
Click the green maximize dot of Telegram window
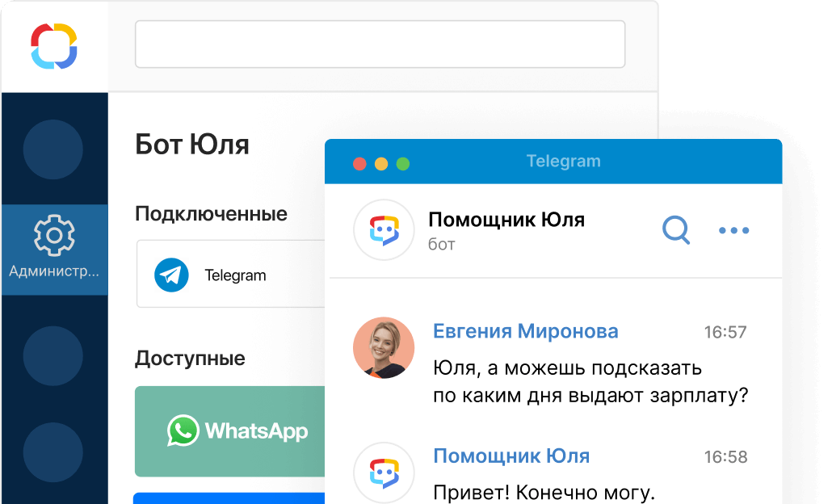tap(403, 164)
